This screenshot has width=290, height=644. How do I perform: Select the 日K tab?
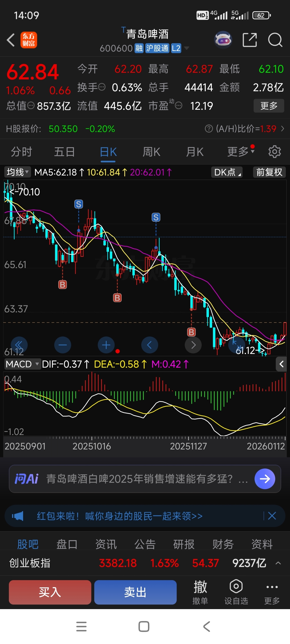(x=108, y=152)
